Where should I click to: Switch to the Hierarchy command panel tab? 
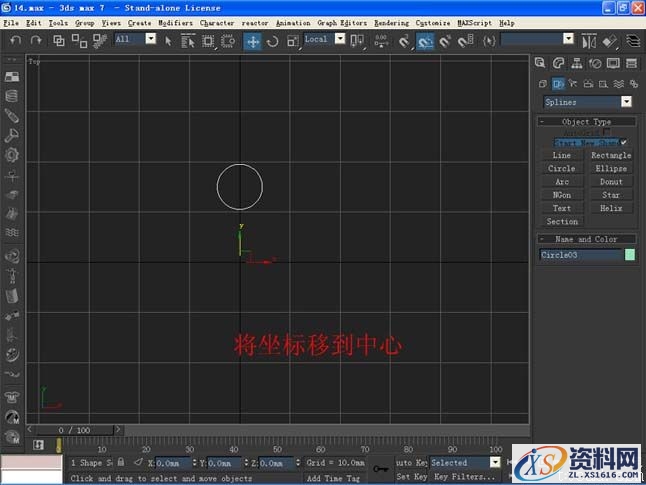point(577,63)
